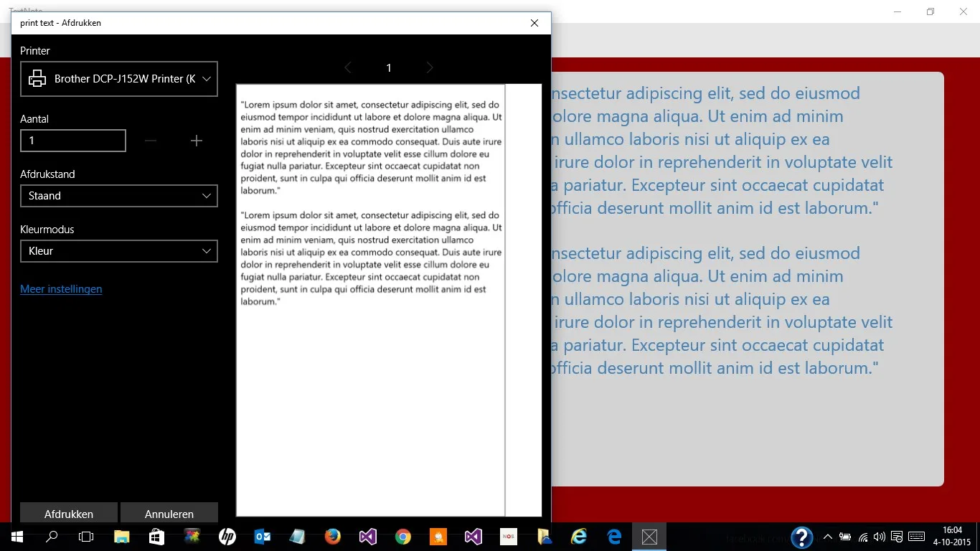Restore down the TextNote window
Image resolution: width=980 pixels, height=551 pixels.
coord(930,11)
